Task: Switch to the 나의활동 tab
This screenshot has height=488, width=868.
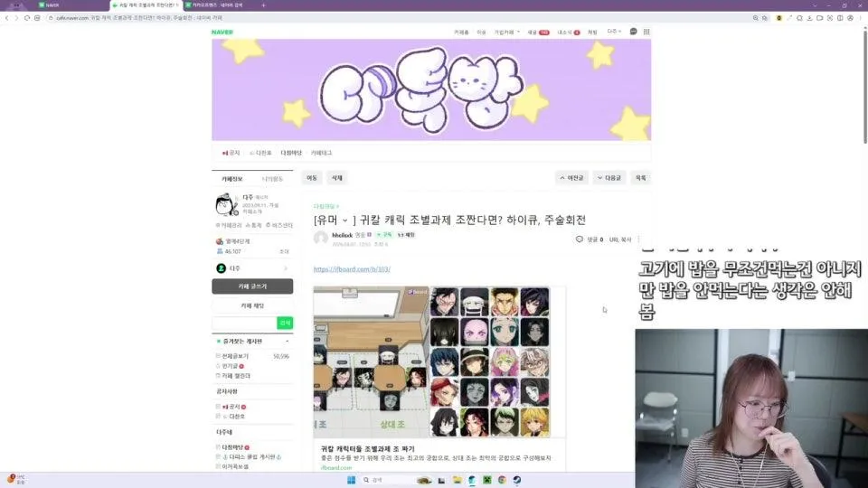Action: pos(272,179)
